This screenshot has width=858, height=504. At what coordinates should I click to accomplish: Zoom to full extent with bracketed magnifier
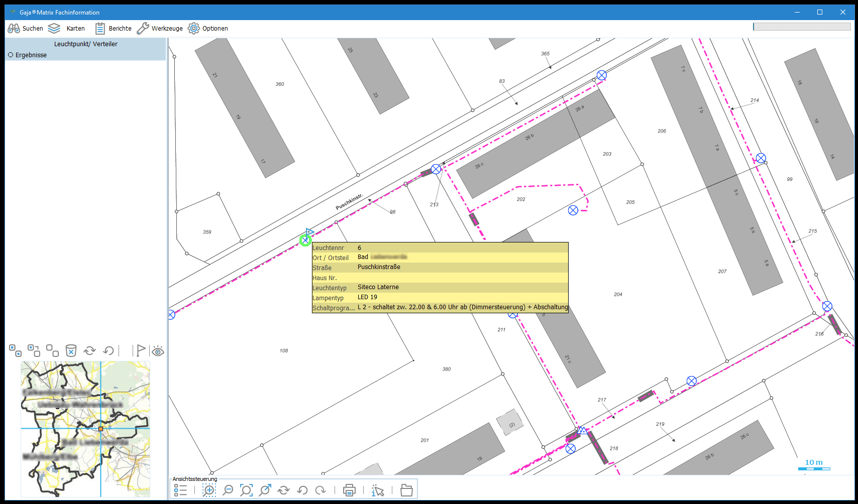coord(246,490)
